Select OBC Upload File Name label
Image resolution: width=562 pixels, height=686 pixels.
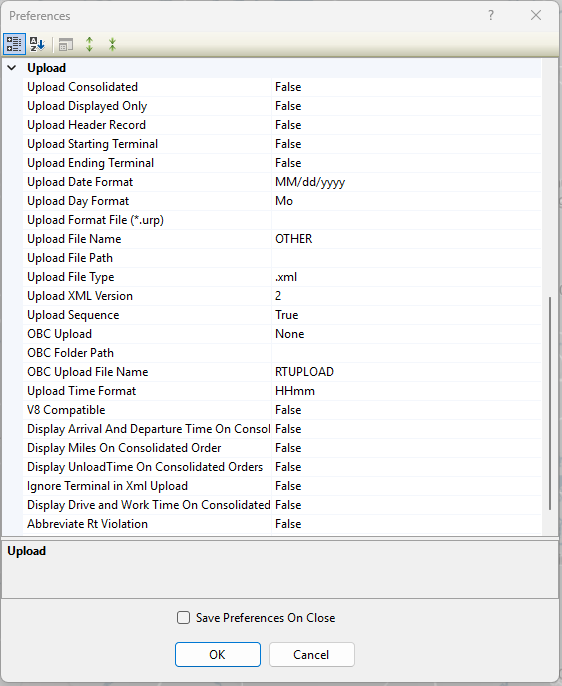pos(87,372)
